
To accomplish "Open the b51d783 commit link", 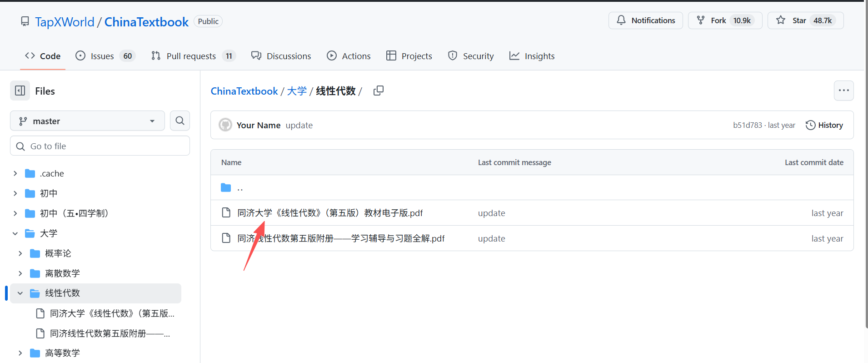I will pos(747,125).
